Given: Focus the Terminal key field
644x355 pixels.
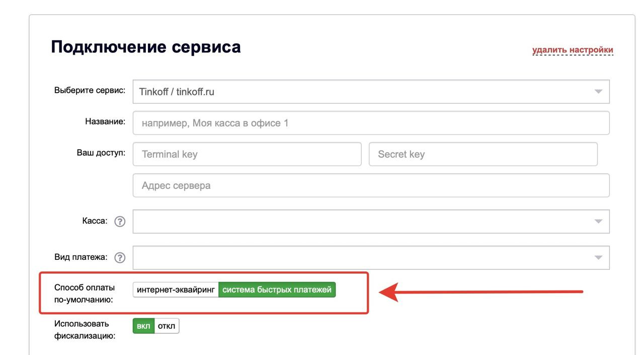Looking at the screenshot, I should tap(247, 154).
